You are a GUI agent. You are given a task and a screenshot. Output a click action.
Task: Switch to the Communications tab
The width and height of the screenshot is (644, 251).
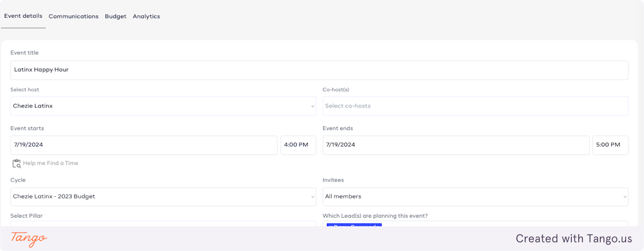click(74, 17)
